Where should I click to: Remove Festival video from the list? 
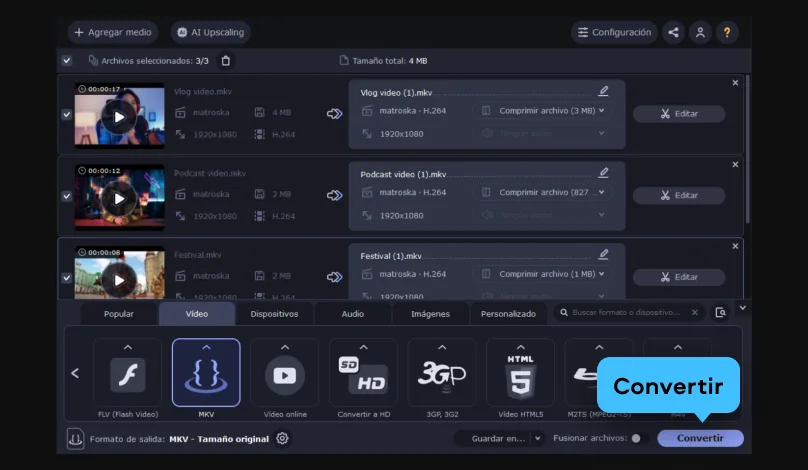tap(735, 246)
